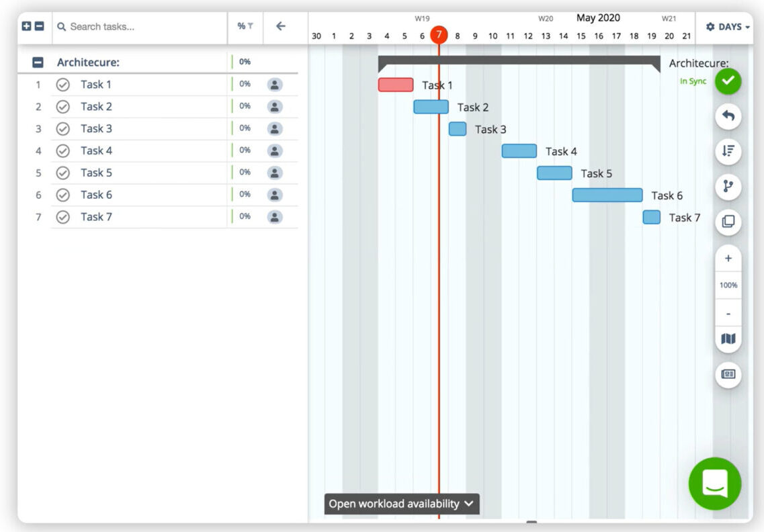Mark Task 1 as complete
The height and width of the screenshot is (532, 764).
tap(63, 85)
